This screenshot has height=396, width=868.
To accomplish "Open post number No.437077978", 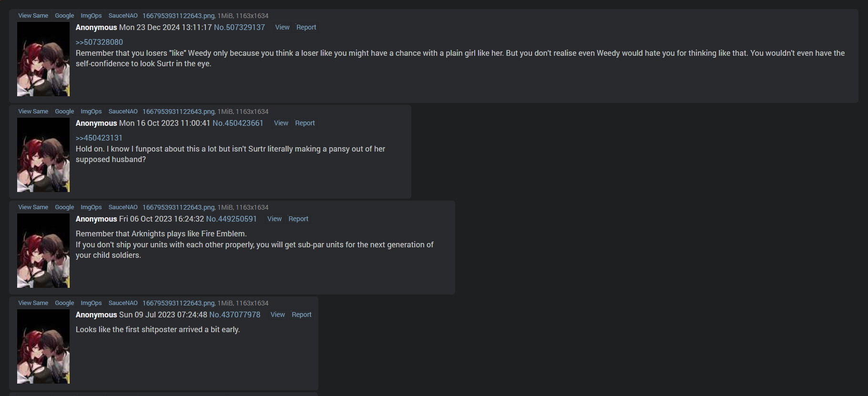I will pos(235,315).
